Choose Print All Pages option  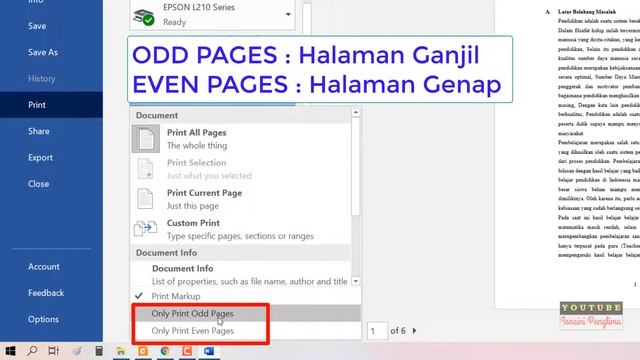241,139
